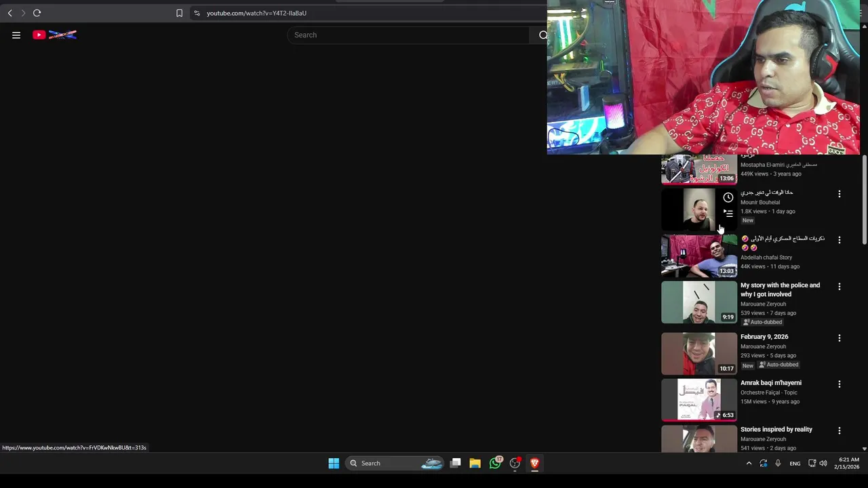Click the scroll-down arrow at page scrollbar bottom

[x=864, y=449]
